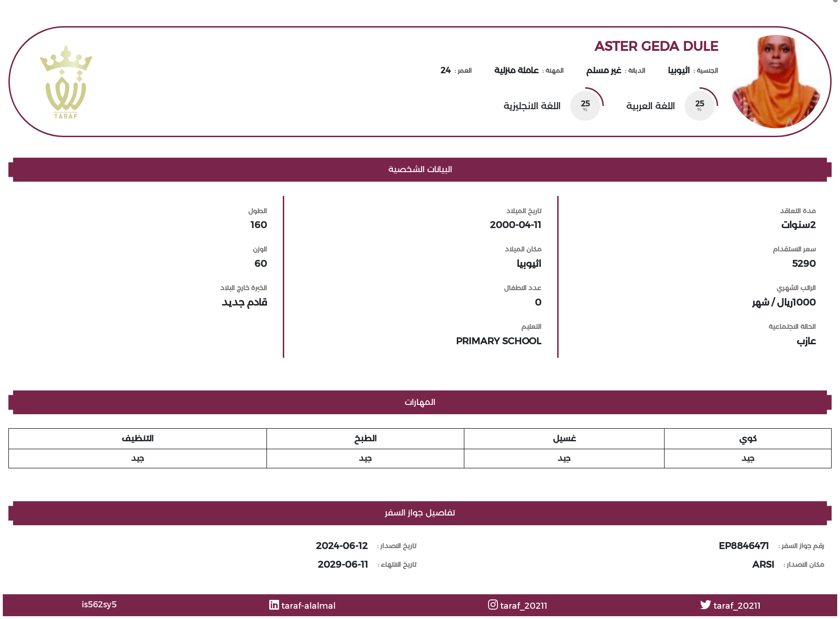
Task: Click the English language 25% progress circle
Action: tap(586, 105)
